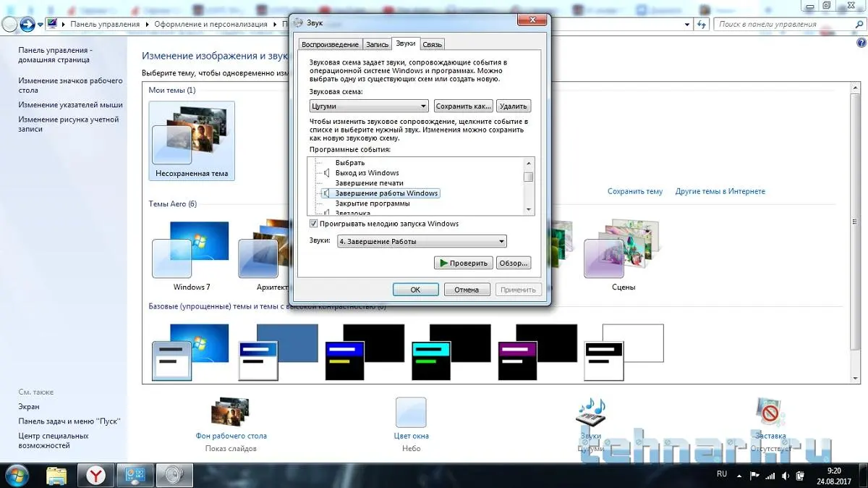The image size is (868, 488).
Task: Show hidden tray icons arrow
Action: click(x=741, y=476)
